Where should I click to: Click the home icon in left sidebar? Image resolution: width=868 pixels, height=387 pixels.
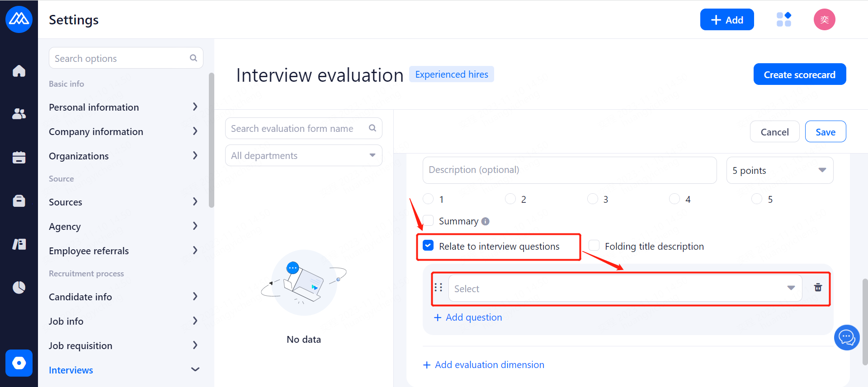click(x=19, y=71)
